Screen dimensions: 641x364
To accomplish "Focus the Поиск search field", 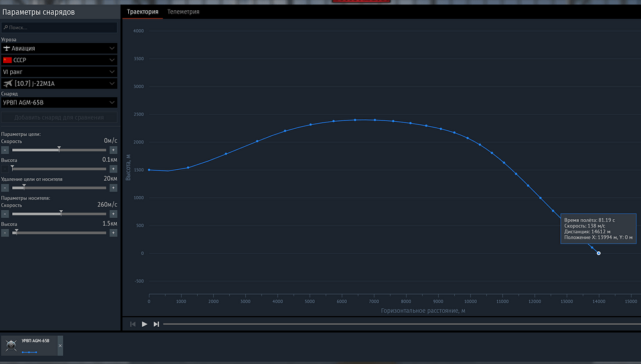I will (x=59, y=28).
